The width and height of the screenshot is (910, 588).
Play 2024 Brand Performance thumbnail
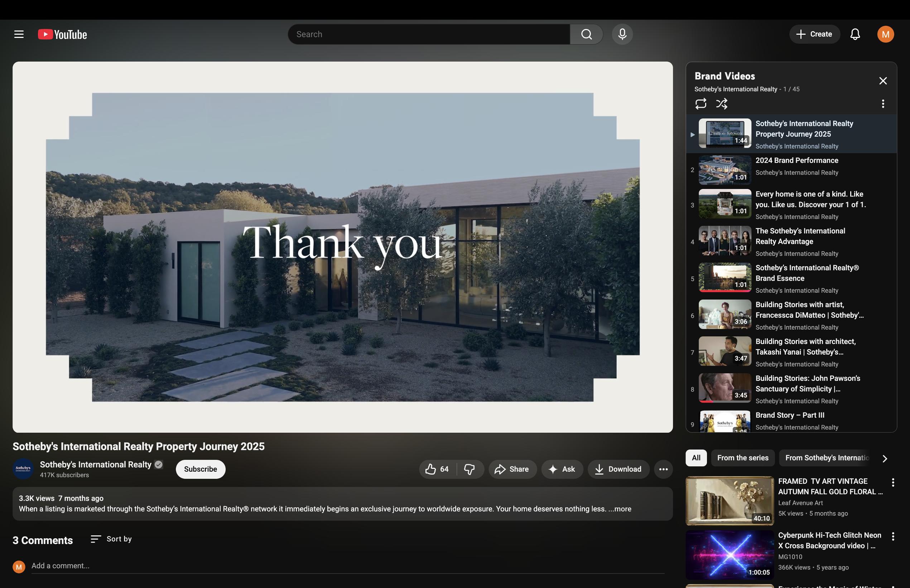coord(724,170)
